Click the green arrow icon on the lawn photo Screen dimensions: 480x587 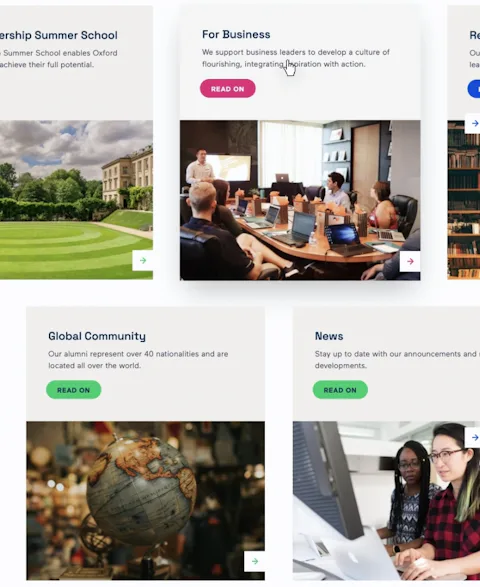click(x=143, y=261)
